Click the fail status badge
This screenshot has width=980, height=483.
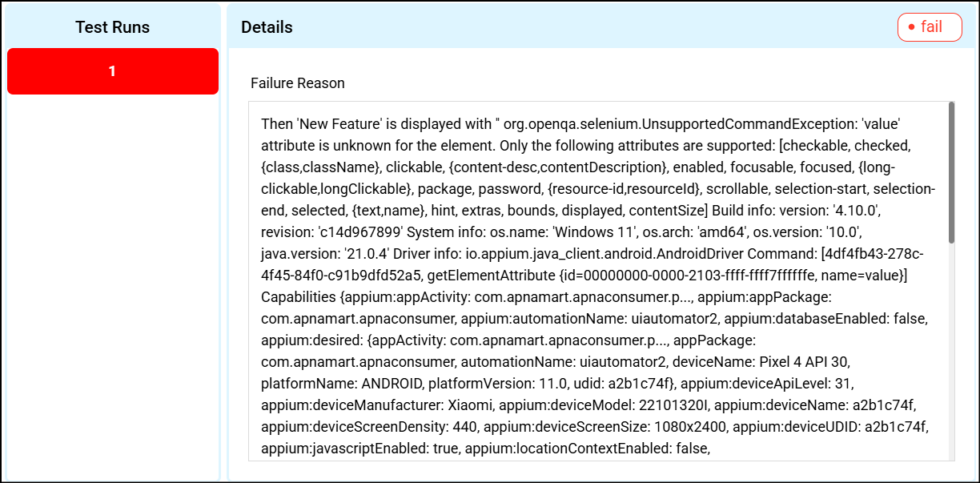click(x=930, y=26)
